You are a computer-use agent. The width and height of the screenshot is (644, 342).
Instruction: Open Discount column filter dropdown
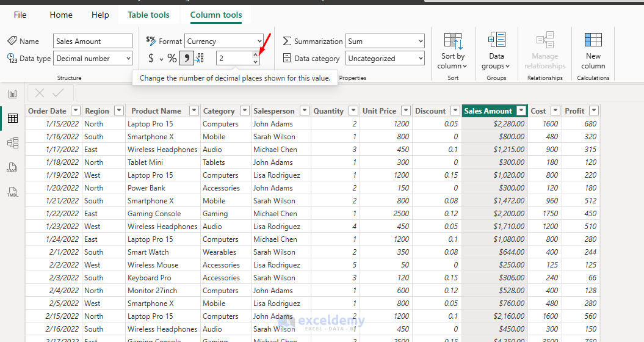455,111
